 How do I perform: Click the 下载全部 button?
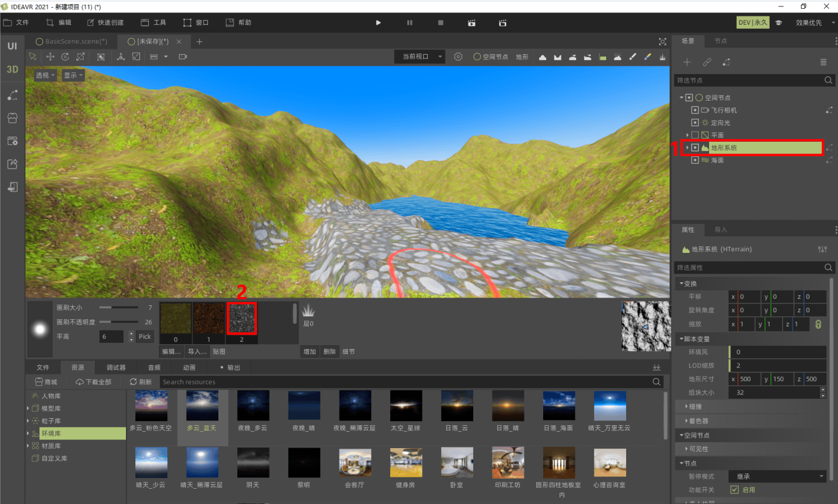pyautogui.click(x=94, y=382)
